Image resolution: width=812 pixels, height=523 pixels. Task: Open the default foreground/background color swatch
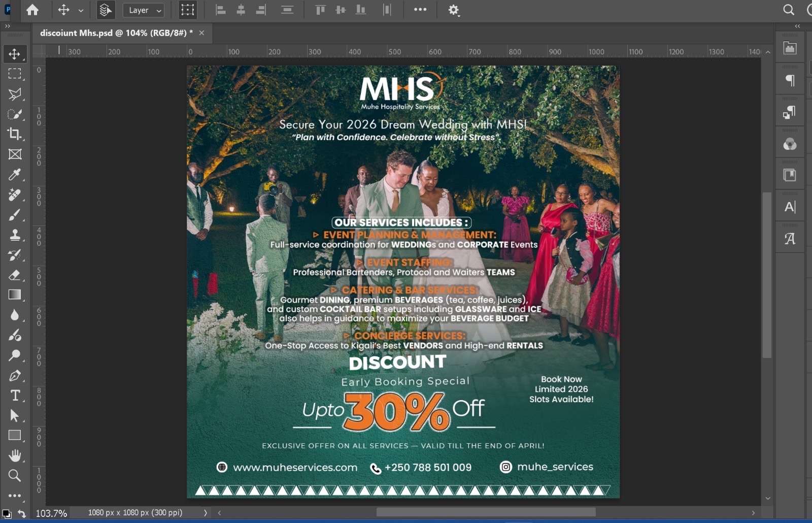point(7,514)
